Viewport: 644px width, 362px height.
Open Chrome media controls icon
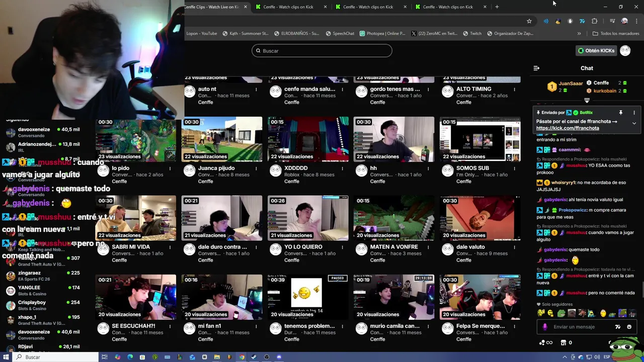pos(612,21)
